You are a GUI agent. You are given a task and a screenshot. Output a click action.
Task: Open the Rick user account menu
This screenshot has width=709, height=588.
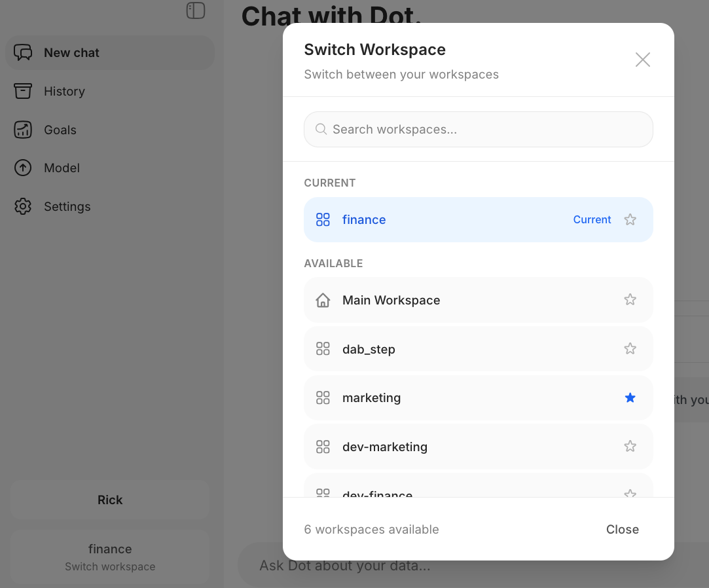[x=110, y=500]
